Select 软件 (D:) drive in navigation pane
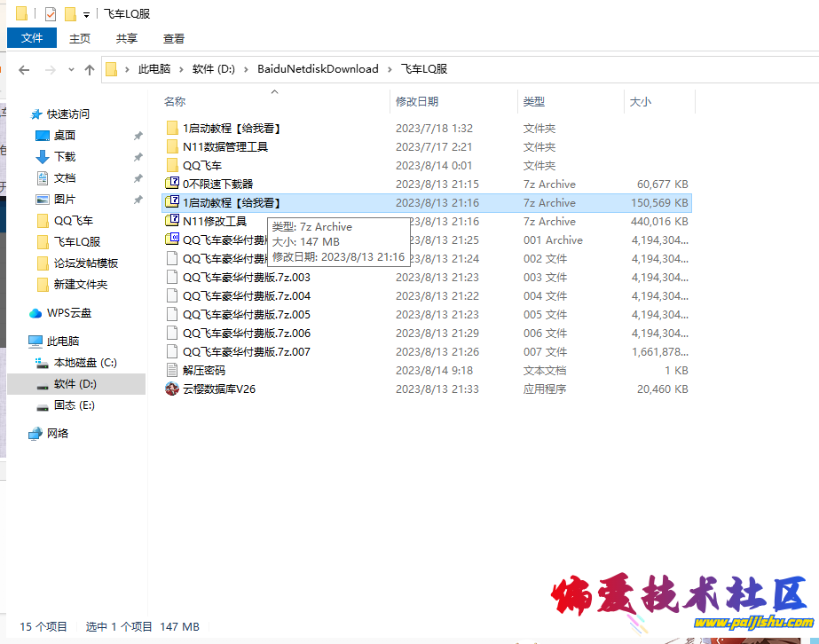The image size is (819, 644). click(75, 384)
